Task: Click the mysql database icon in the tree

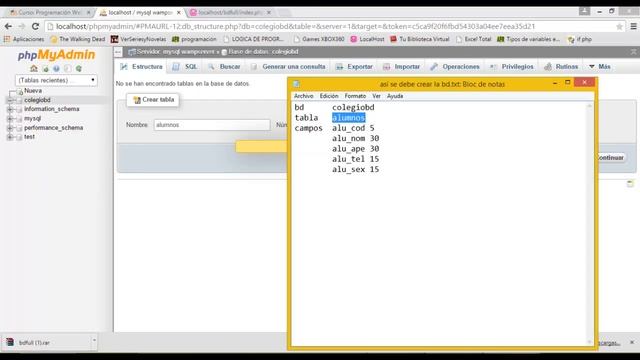Action: tap(19, 119)
